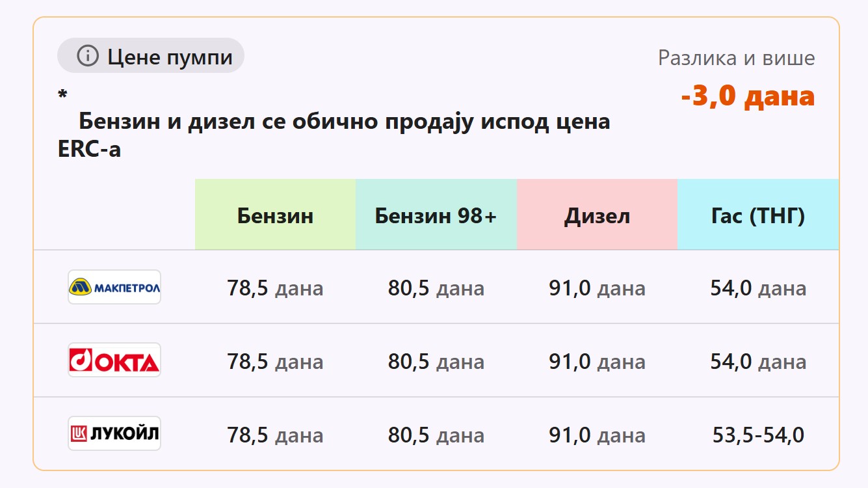Click Лукойл gas price range 53,5-54,0
868x488 pixels.
coord(758,435)
